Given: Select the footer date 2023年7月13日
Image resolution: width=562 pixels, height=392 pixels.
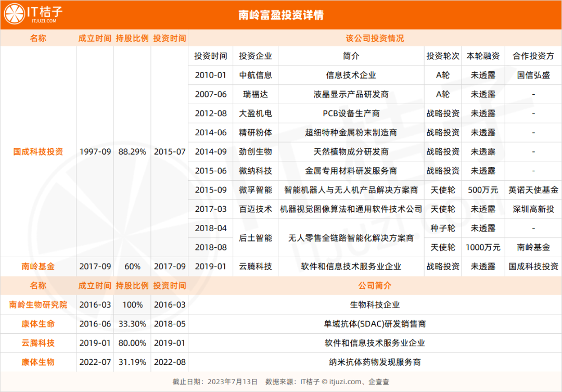Looking at the screenshot, I should (232, 382).
